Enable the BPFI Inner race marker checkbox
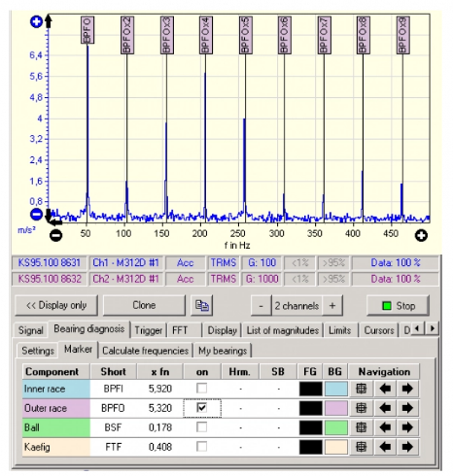The width and height of the screenshot is (453, 476). point(202,389)
